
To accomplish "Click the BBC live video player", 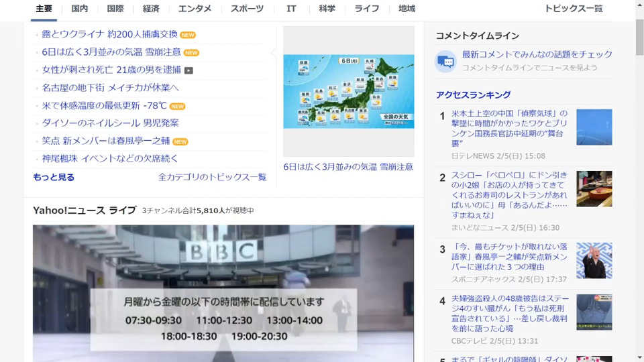I will [x=223, y=293].
